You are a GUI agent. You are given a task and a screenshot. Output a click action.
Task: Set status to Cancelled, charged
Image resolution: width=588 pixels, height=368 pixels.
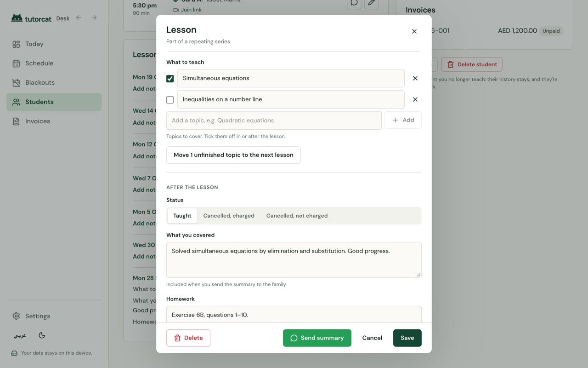229,216
